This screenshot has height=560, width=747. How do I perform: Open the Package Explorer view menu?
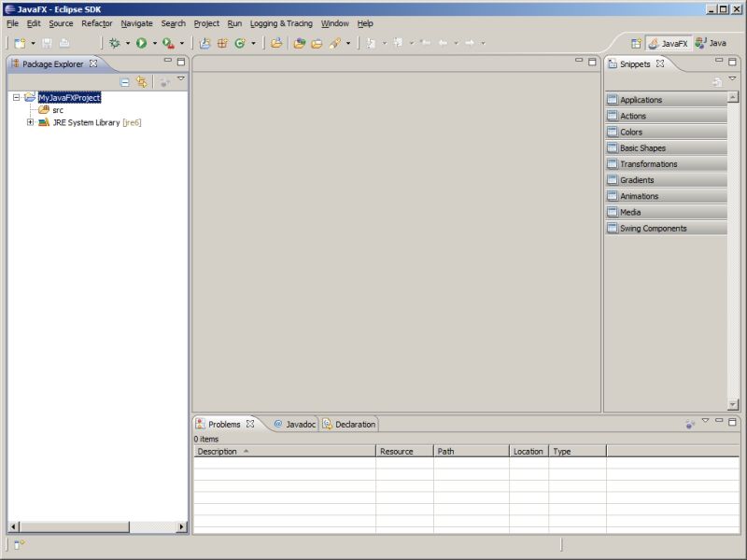pos(179,79)
